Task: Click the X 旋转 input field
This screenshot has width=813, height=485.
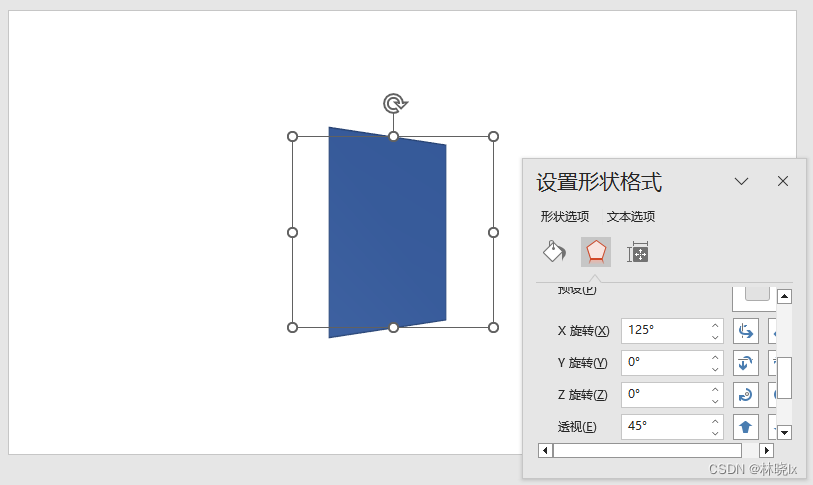Action: (x=664, y=331)
